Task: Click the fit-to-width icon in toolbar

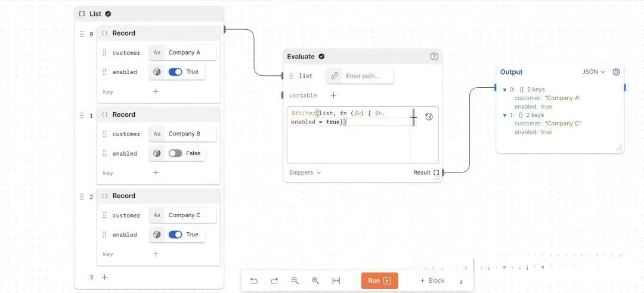Action: click(336, 280)
